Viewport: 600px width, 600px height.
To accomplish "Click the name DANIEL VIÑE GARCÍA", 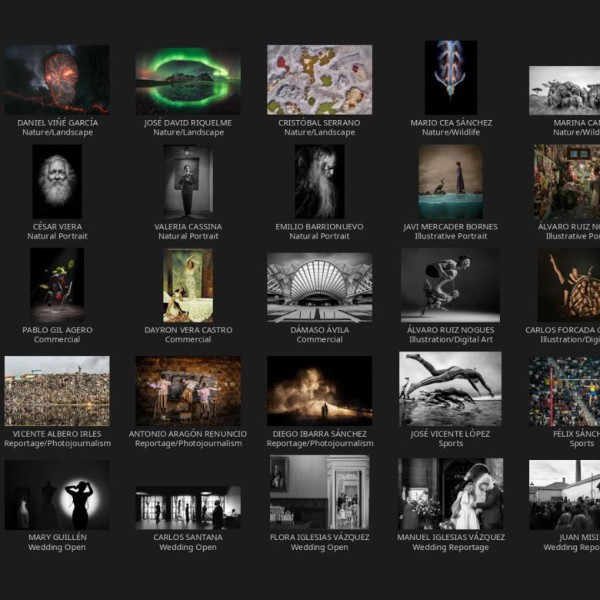I will pyautogui.click(x=57, y=123).
